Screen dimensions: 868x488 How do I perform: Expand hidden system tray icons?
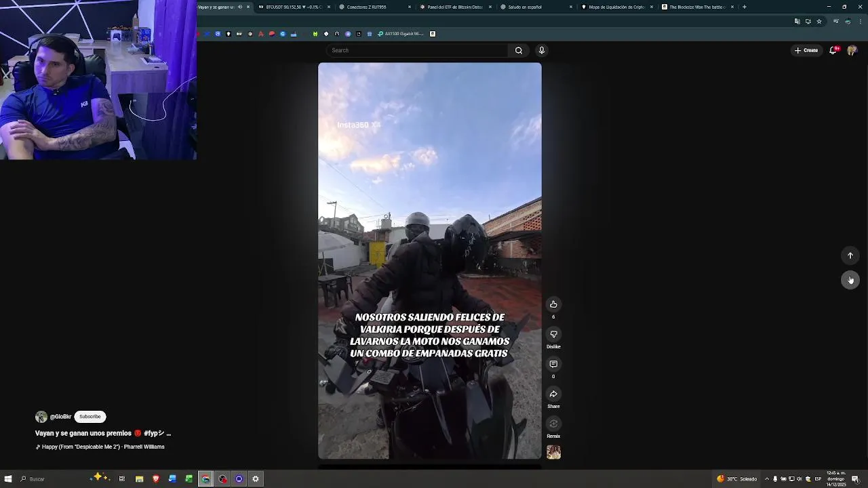click(x=767, y=479)
